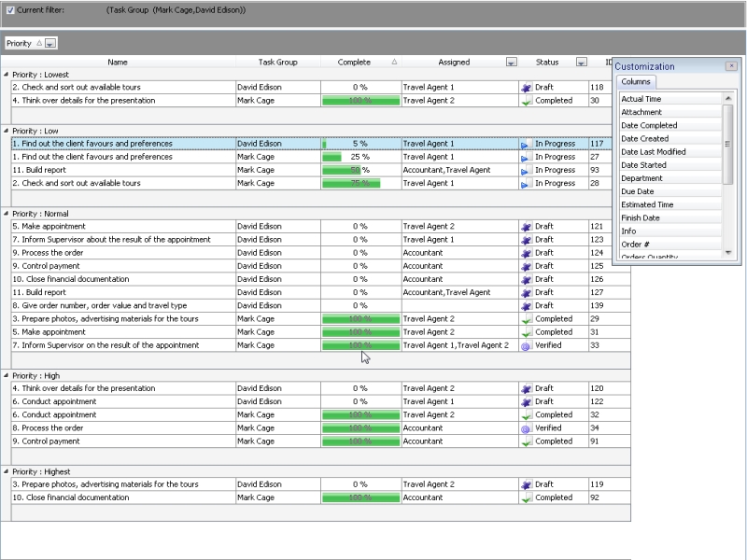The image size is (747, 560).
Task: Click the Status column header label
Action: [547, 63]
